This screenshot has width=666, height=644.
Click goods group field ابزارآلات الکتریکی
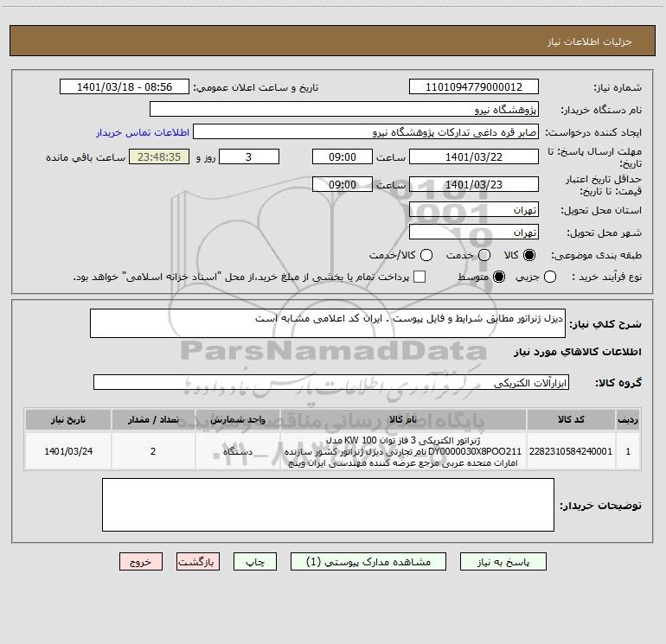click(331, 382)
